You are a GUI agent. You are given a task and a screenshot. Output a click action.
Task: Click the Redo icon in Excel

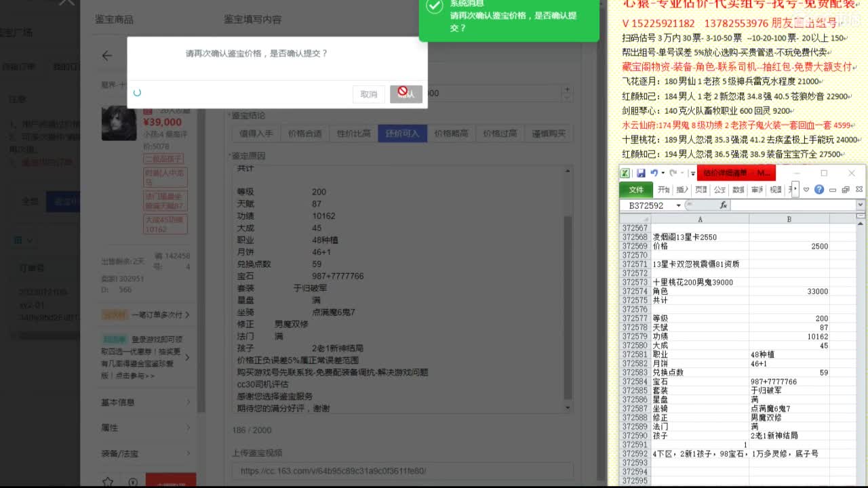pyautogui.click(x=673, y=172)
